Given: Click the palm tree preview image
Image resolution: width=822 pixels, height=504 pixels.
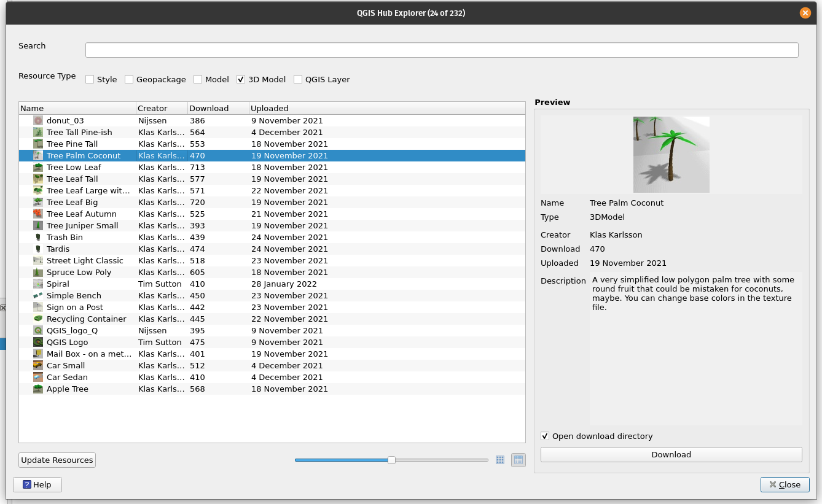Looking at the screenshot, I should click(x=671, y=155).
